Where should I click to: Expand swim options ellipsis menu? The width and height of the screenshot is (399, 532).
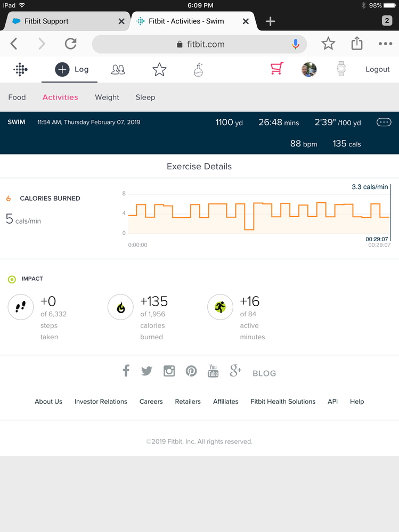(384, 122)
